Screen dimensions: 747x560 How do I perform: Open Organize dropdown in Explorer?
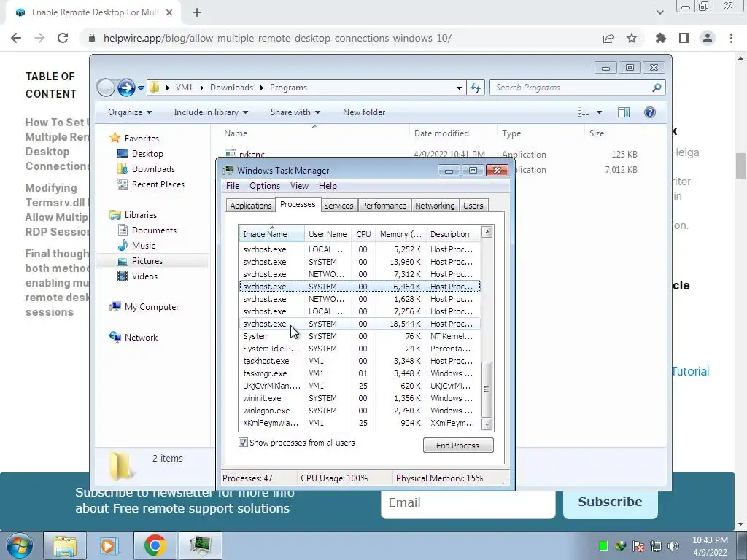coord(130,112)
